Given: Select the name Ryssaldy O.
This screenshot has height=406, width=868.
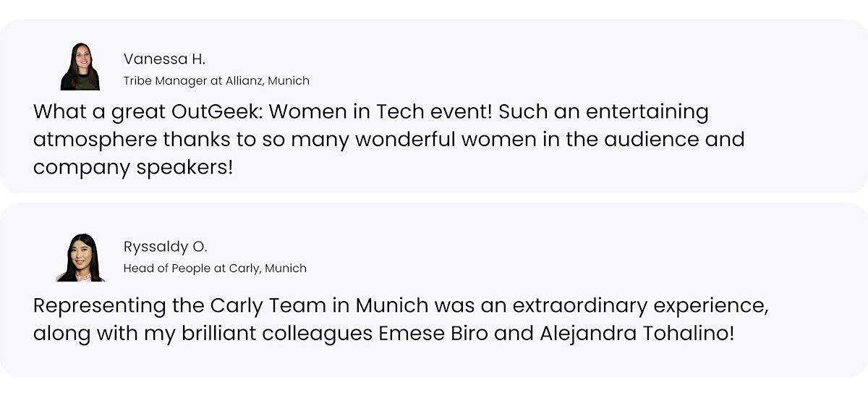Looking at the screenshot, I should pyautogui.click(x=166, y=247).
